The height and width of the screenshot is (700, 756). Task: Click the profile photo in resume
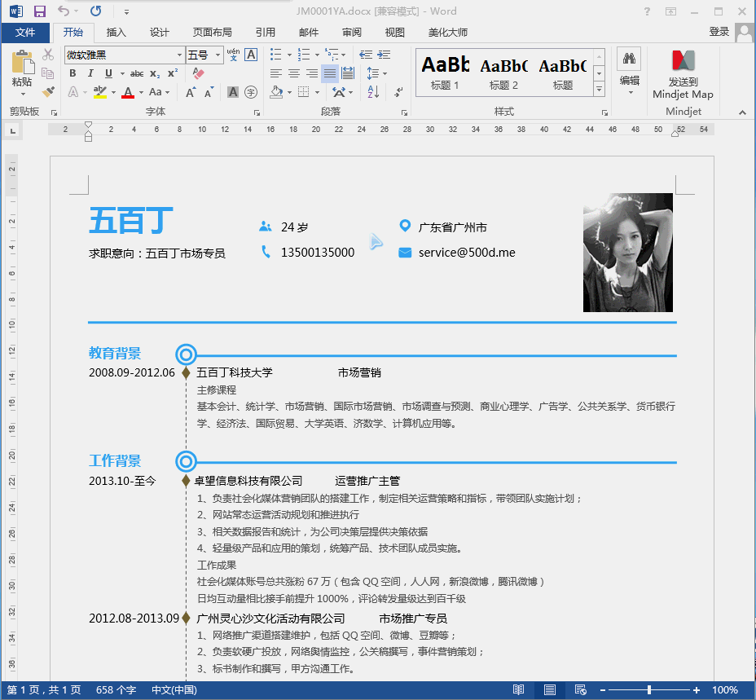[x=628, y=253]
